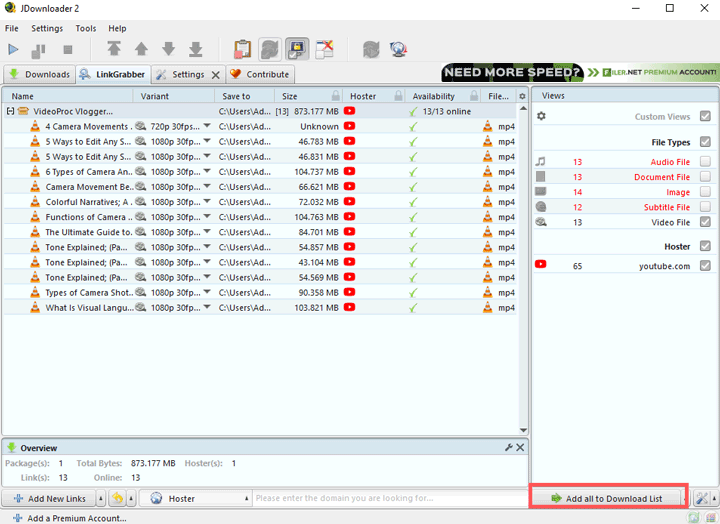Click lock icon on Availability column header
The image size is (720, 524).
474,96
